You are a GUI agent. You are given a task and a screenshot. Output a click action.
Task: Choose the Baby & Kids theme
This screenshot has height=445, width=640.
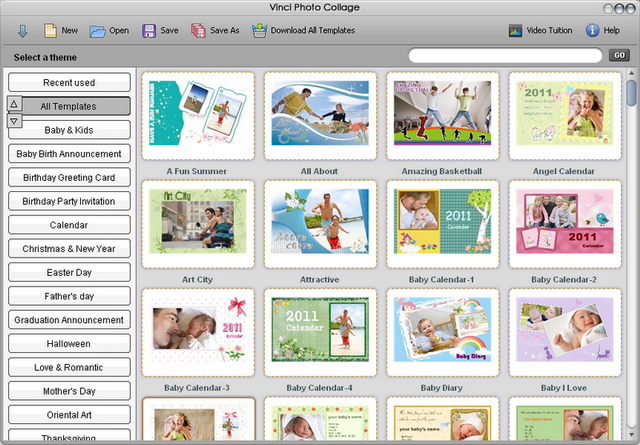click(69, 130)
